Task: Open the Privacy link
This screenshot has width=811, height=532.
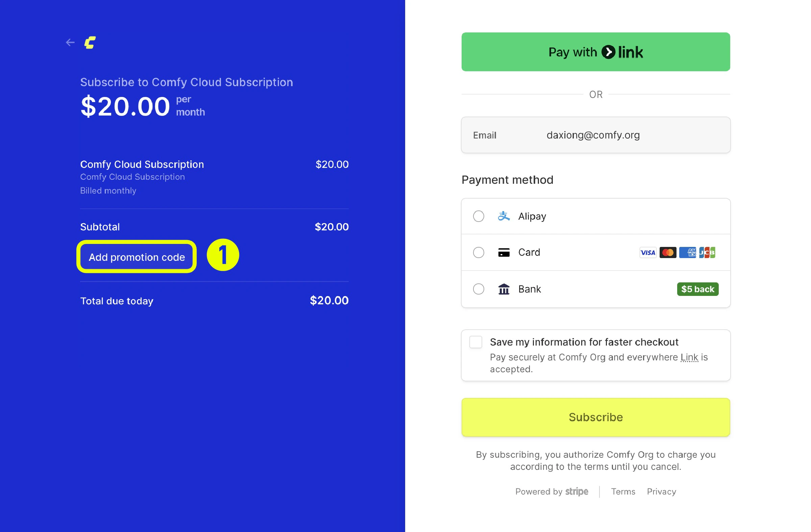Action: pyautogui.click(x=661, y=491)
